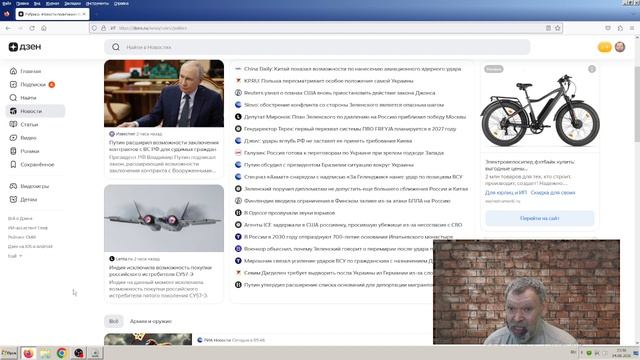Screen dimensions: 640x360
Task: Click the browser home icon
Action: click(x=44, y=28)
